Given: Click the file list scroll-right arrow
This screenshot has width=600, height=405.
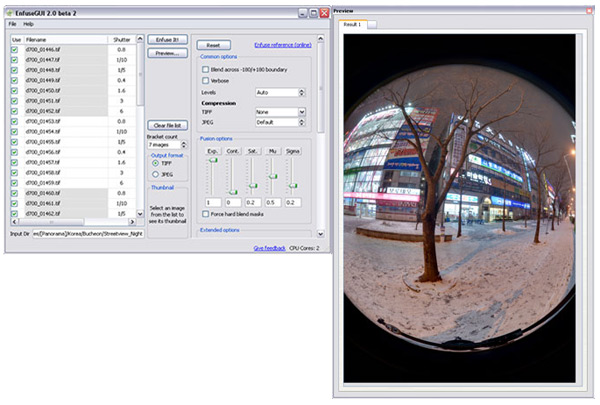Looking at the screenshot, I should click(x=132, y=222).
